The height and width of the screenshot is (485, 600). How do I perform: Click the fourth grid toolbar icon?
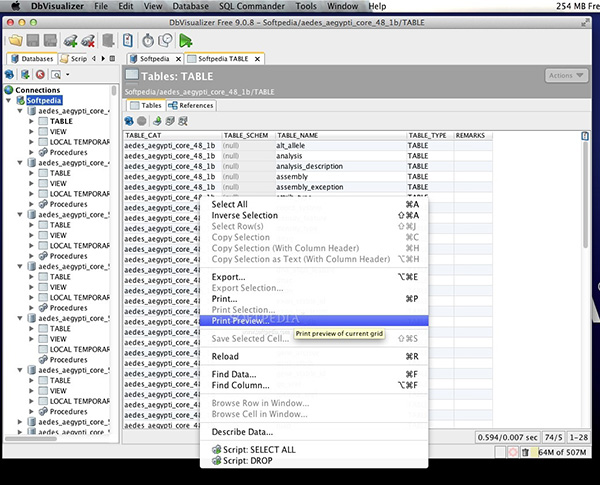(x=170, y=121)
